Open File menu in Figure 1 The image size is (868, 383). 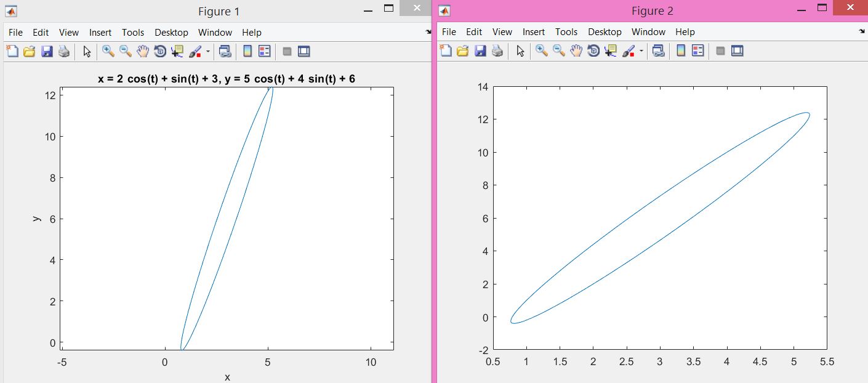tap(15, 32)
